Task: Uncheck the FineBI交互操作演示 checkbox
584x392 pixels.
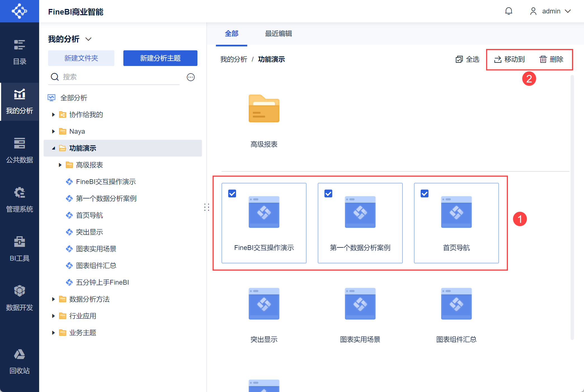Action: (x=232, y=193)
